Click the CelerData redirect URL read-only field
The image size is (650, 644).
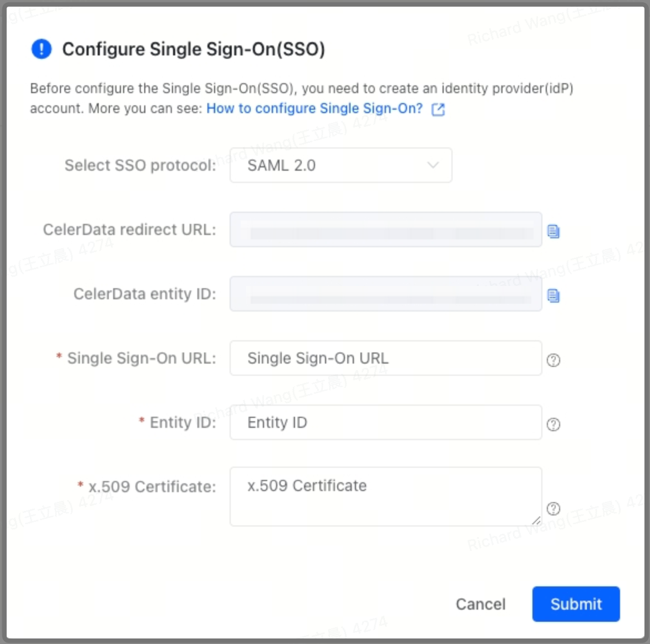point(385,229)
